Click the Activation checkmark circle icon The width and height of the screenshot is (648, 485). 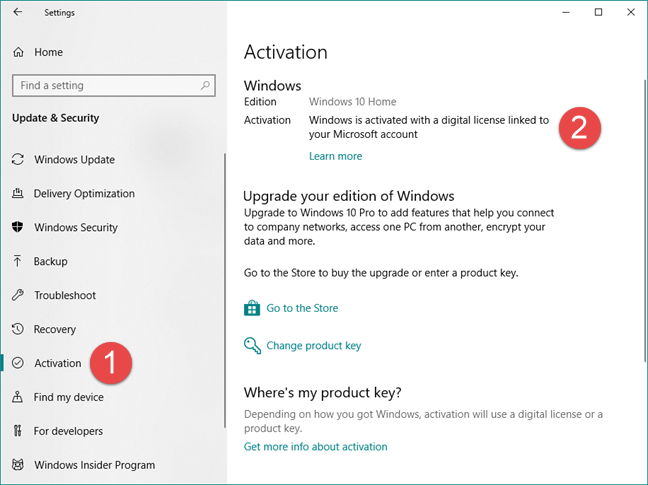click(x=18, y=363)
